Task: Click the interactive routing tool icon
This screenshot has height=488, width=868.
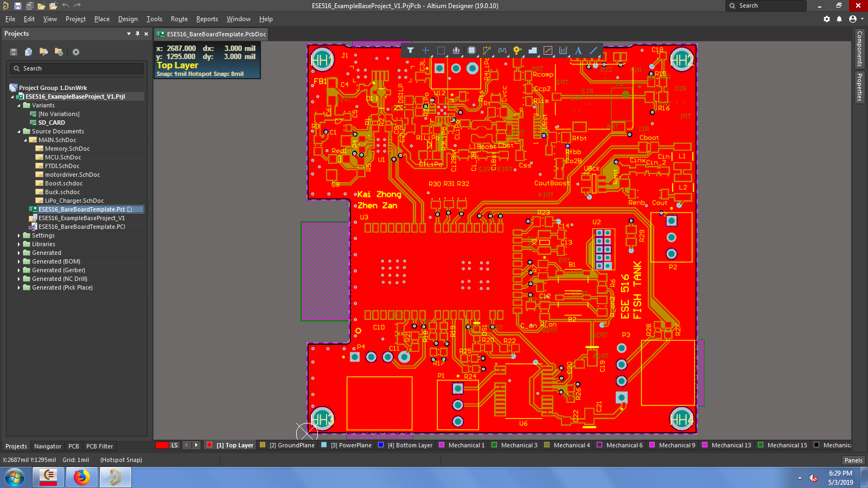Action: point(487,50)
